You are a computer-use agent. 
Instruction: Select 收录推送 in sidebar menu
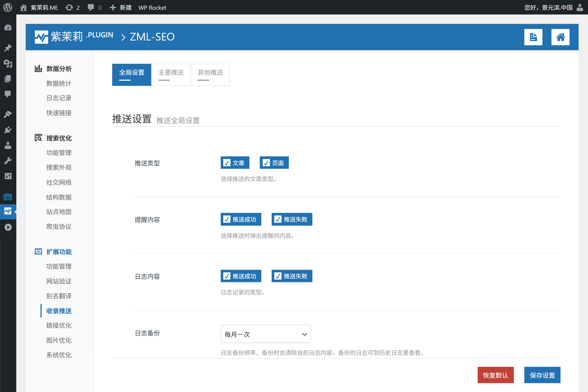pyautogui.click(x=59, y=311)
